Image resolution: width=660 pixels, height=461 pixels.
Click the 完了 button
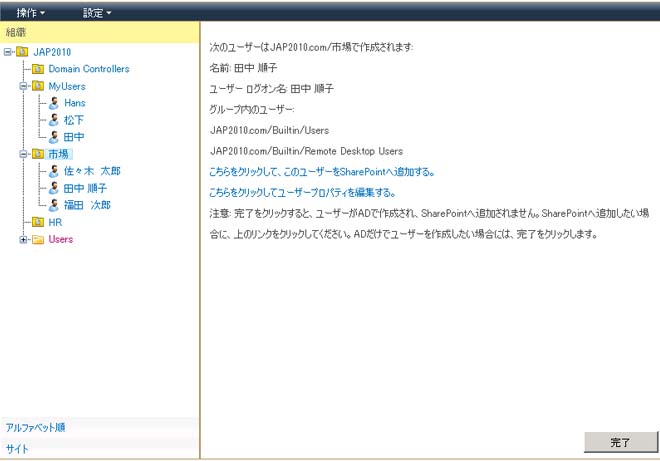(620, 442)
